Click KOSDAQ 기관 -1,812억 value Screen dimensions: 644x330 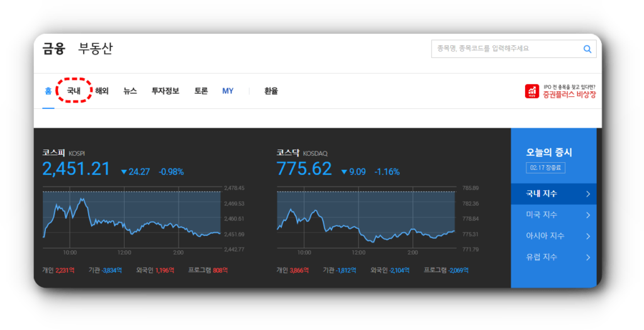point(345,270)
